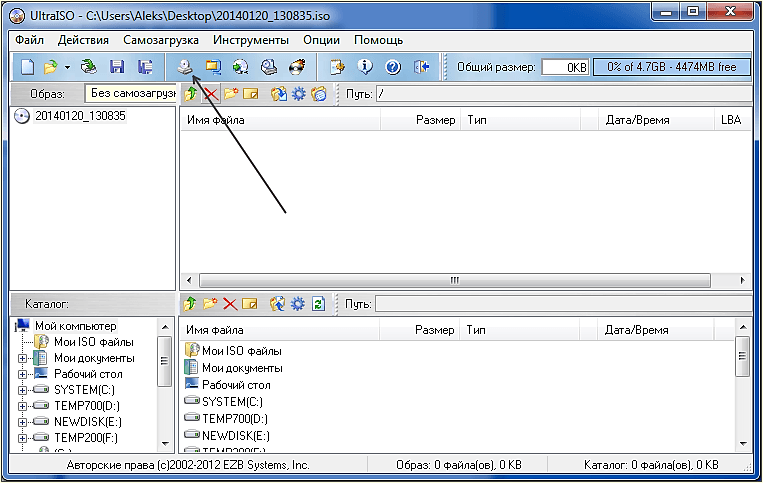Viewport: 763px width, 483px height.
Task: Open the Действия menu
Action: click(x=83, y=40)
